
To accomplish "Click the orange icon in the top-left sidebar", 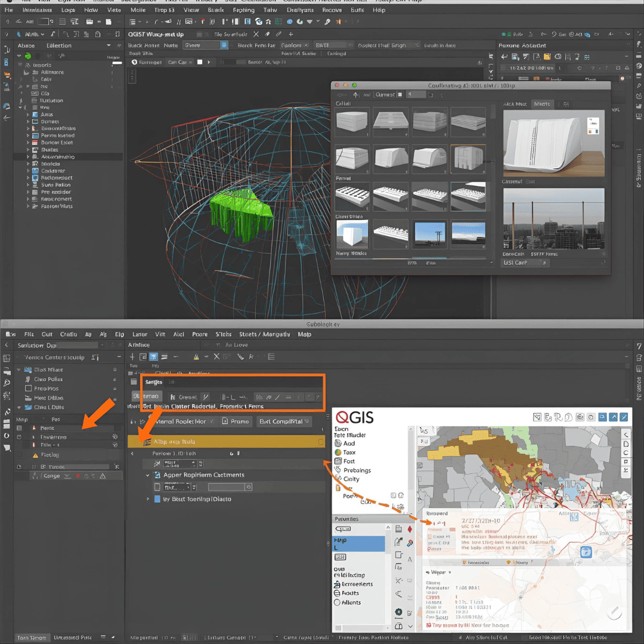I will coord(7,75).
